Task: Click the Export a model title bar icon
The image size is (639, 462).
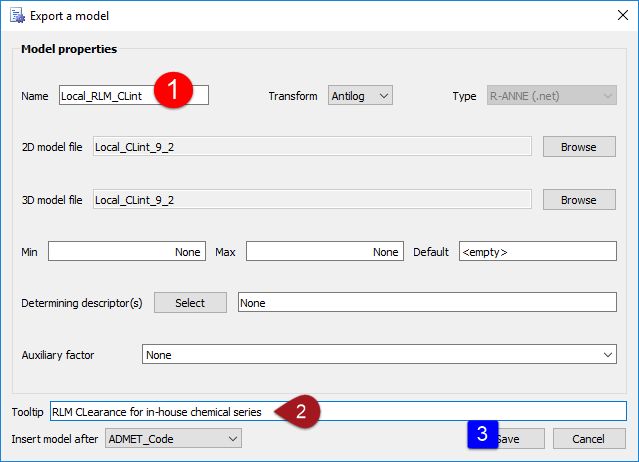Action: coord(18,15)
